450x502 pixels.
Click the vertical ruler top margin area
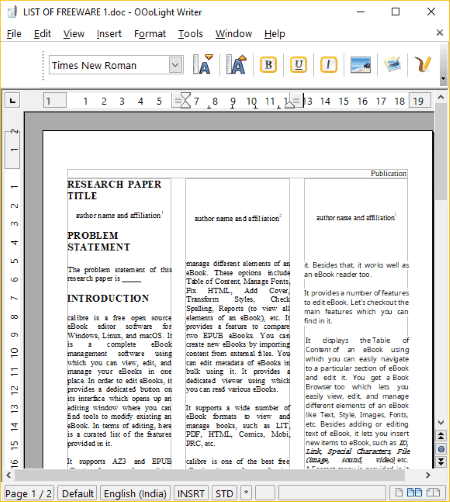(x=12, y=149)
